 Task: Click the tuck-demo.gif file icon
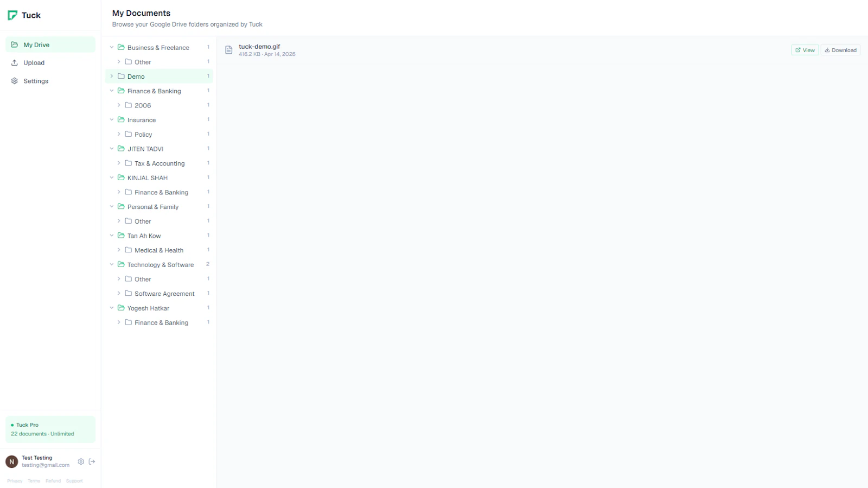pyautogui.click(x=229, y=50)
